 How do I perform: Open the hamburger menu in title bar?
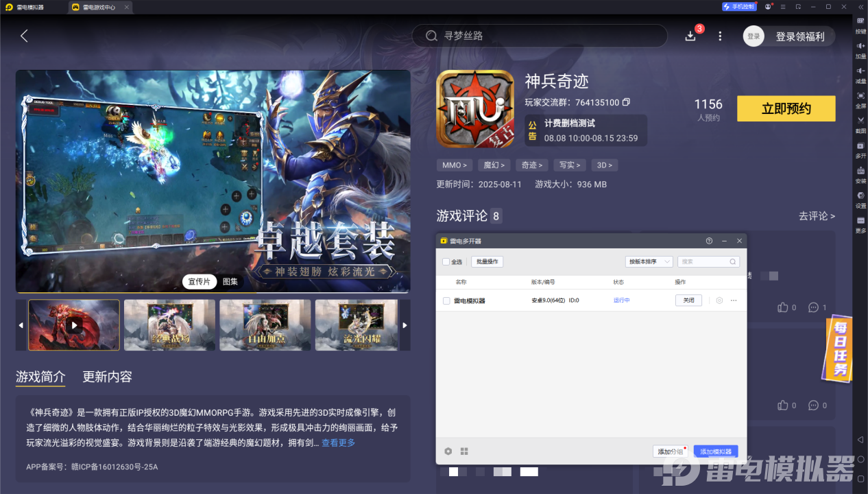point(784,6)
